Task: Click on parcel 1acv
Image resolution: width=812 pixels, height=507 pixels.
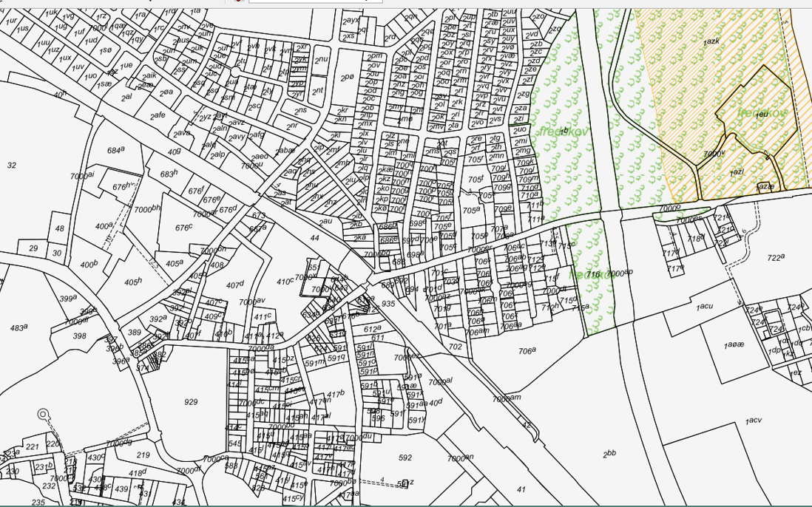Action: [754, 421]
